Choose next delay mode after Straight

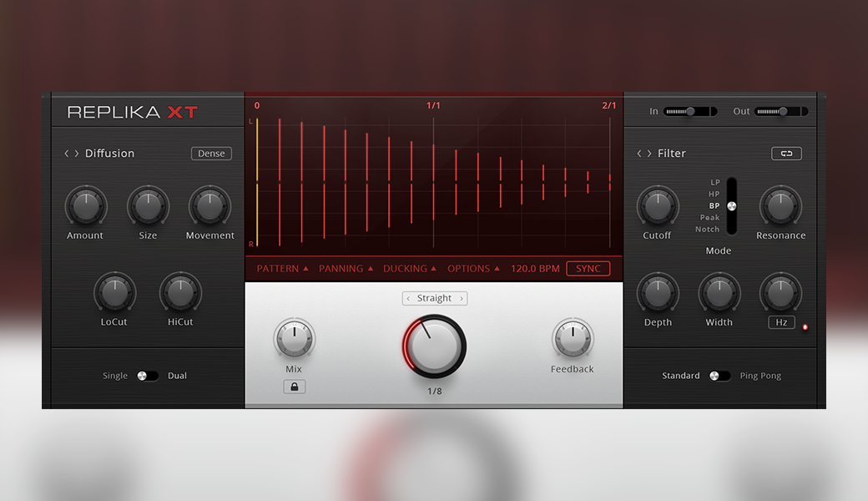[x=461, y=298]
